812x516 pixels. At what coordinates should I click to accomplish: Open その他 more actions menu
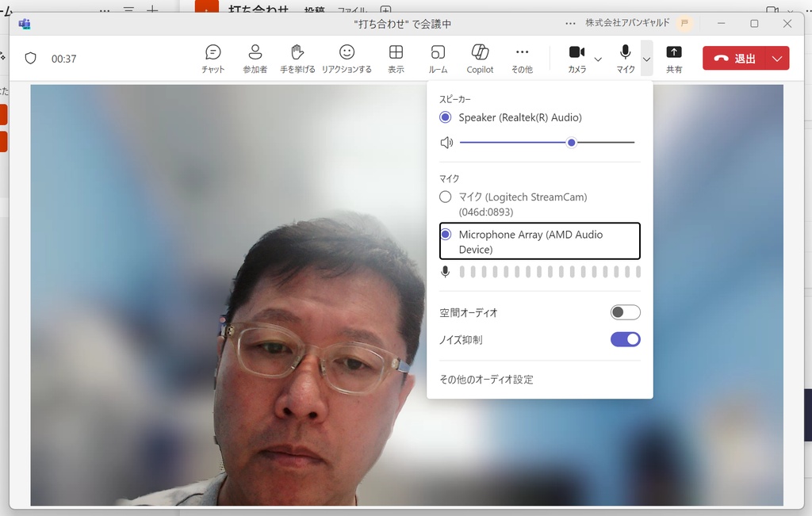click(x=522, y=59)
